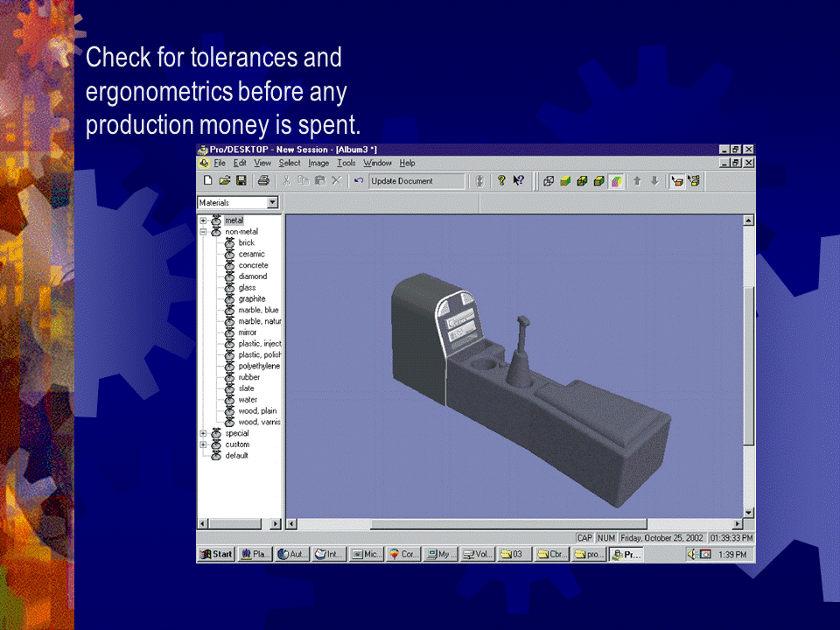Open the Tools menu

346,163
